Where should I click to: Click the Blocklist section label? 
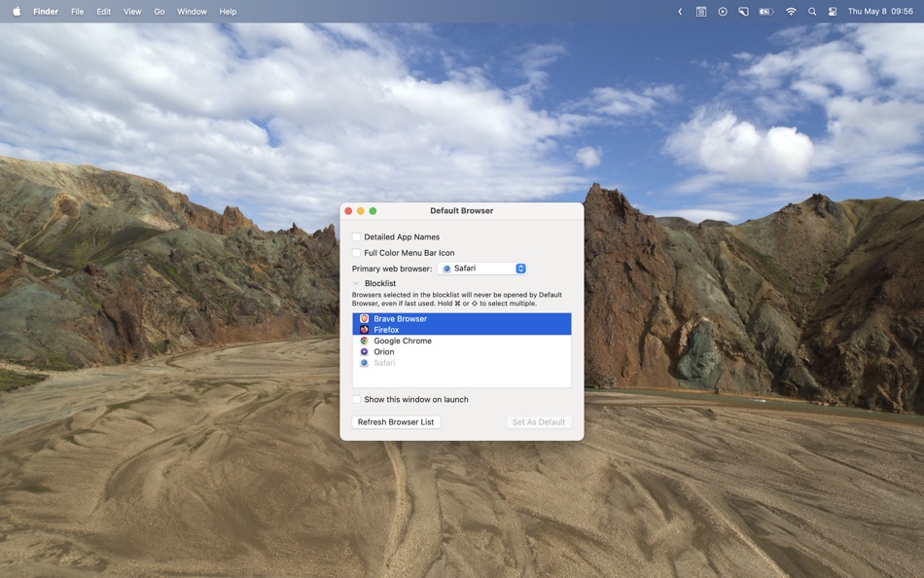(x=380, y=284)
